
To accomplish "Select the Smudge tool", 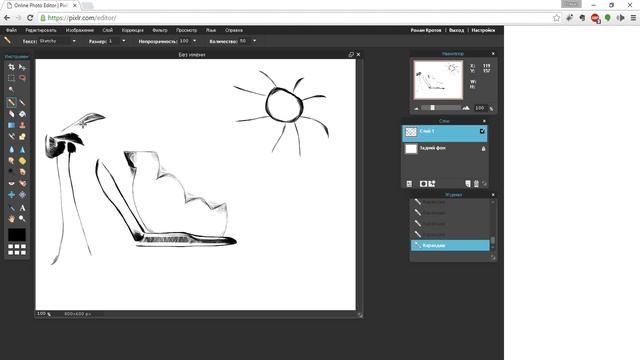I will 11,161.
